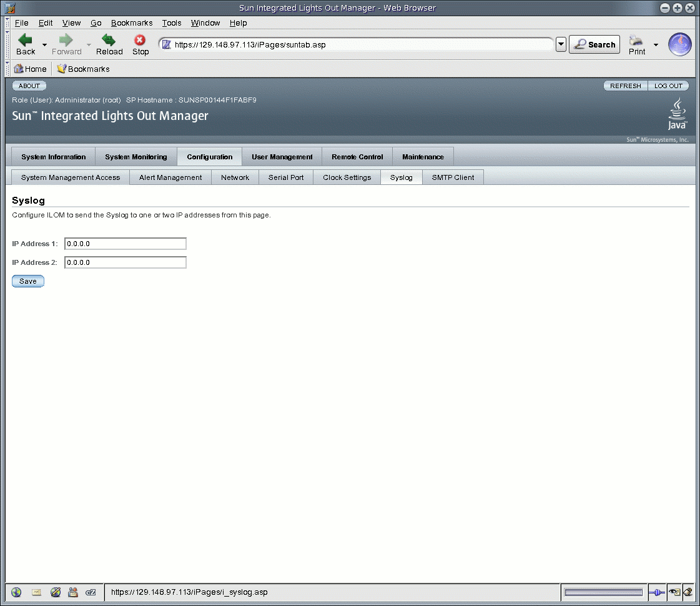Open the Network subtab
This screenshot has height=606, width=700.
(235, 177)
